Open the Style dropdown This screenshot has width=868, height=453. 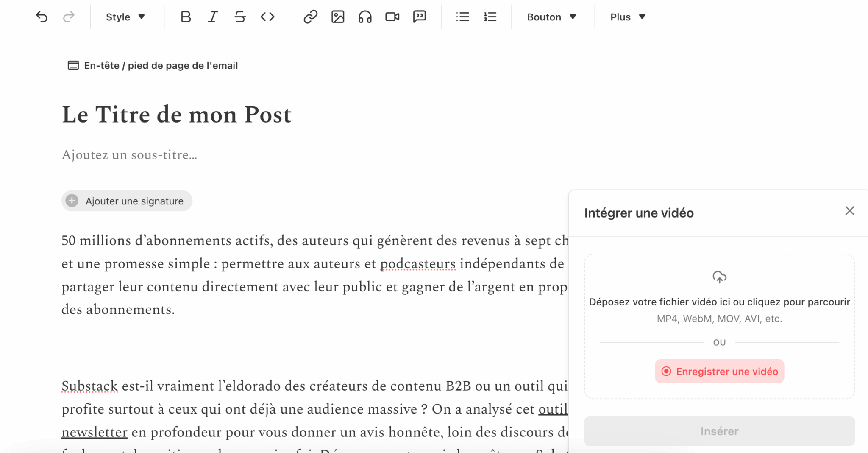[125, 17]
